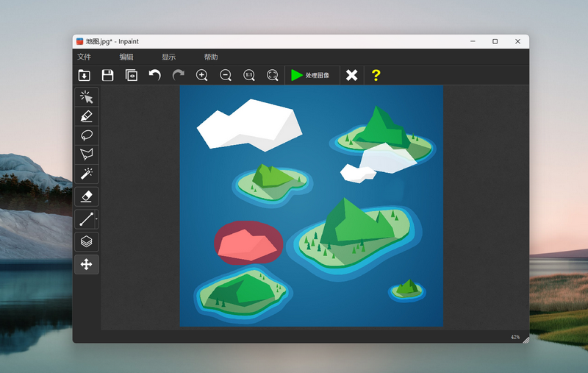Select the Marker tool
Viewport: 588px width, 373px height.
87,116
